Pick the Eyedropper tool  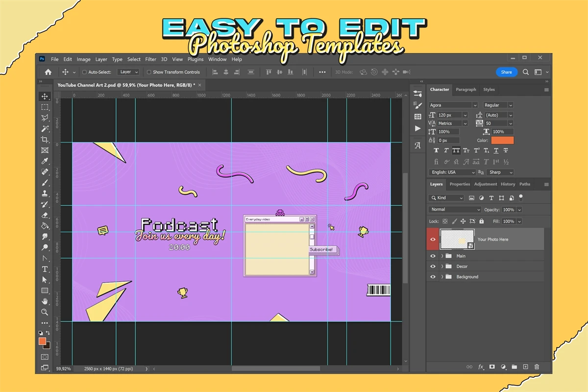[x=45, y=161]
